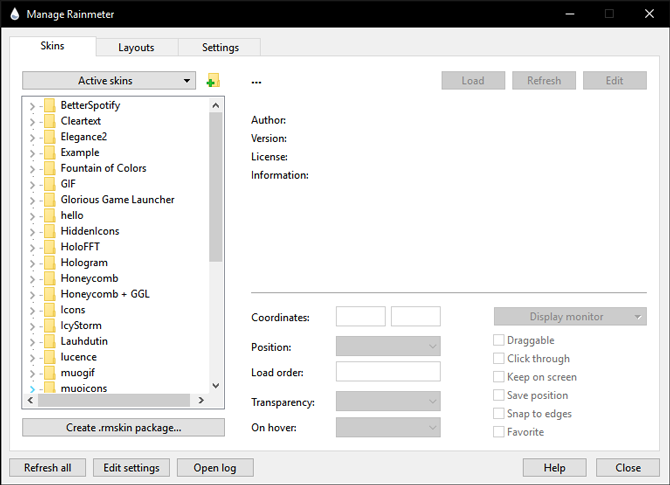Click the lucence folder icon
Screen dimensions: 670x485
coord(49,357)
